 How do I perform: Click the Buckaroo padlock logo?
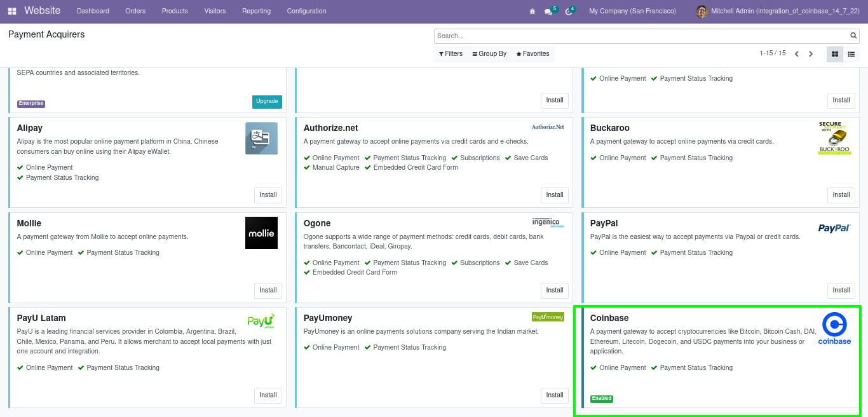[834, 138]
